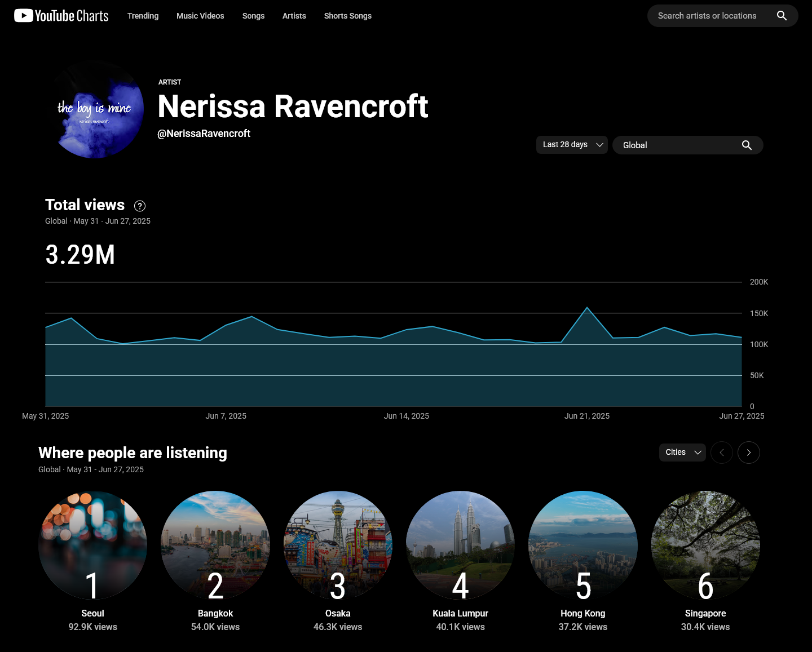Select the Singapore city thumbnail
The width and height of the screenshot is (812, 652).
pyautogui.click(x=705, y=545)
